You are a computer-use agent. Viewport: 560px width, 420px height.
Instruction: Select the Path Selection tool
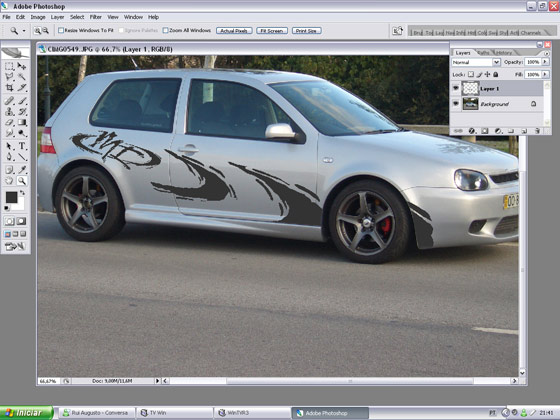(x=9, y=146)
